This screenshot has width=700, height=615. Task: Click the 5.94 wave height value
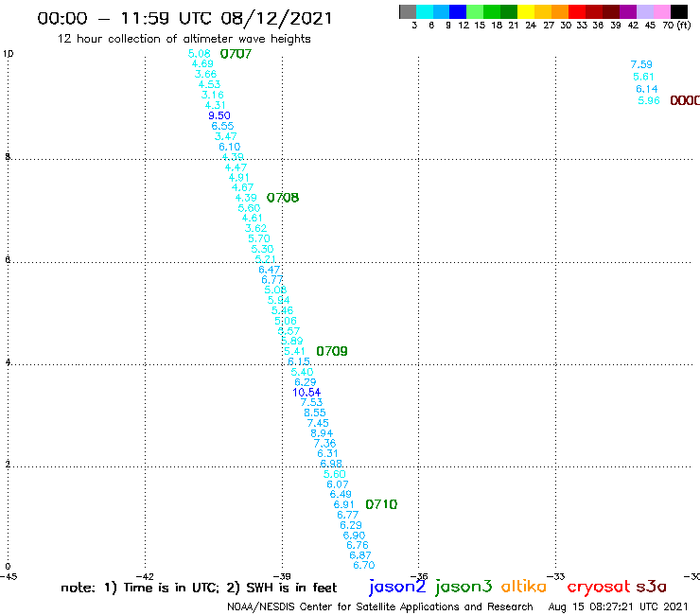point(278,300)
